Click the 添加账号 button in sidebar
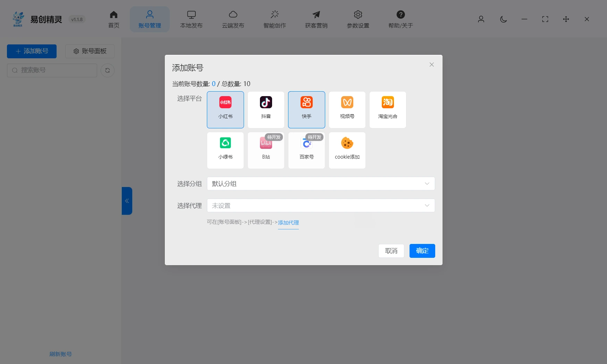The image size is (607, 364). 32,51
